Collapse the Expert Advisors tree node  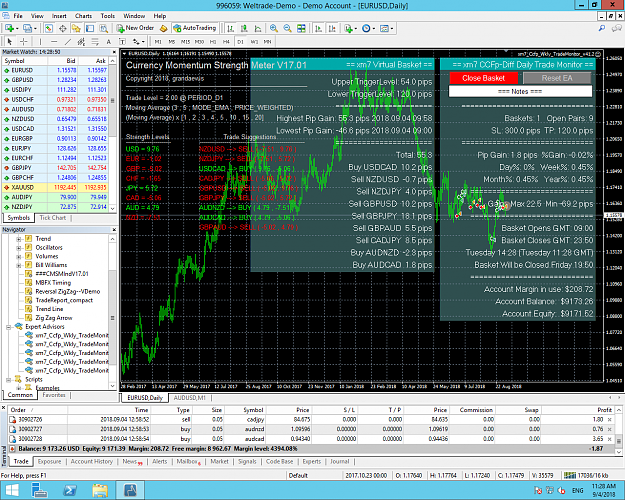click(x=9, y=327)
